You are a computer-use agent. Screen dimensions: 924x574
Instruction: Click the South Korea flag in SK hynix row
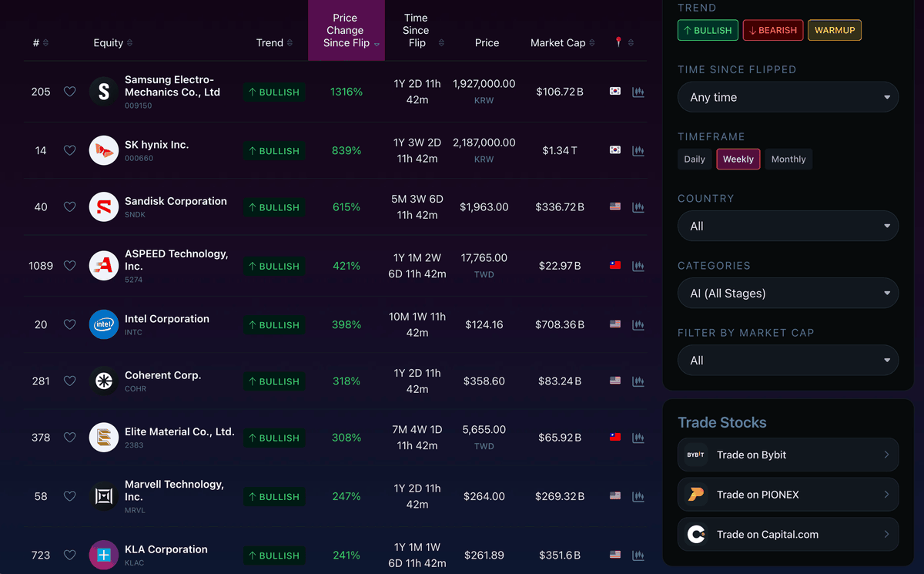pos(615,149)
